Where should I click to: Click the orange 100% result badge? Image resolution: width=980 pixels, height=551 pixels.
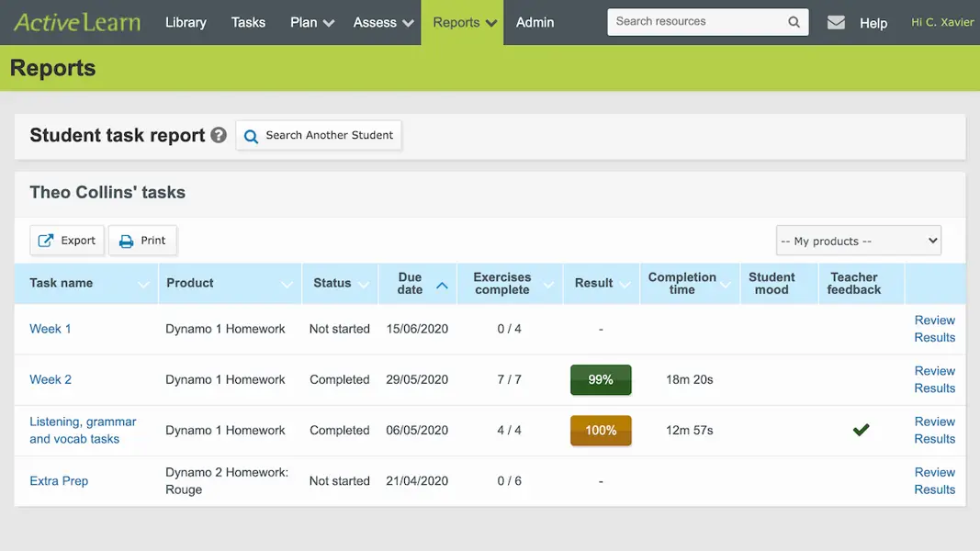tap(601, 431)
